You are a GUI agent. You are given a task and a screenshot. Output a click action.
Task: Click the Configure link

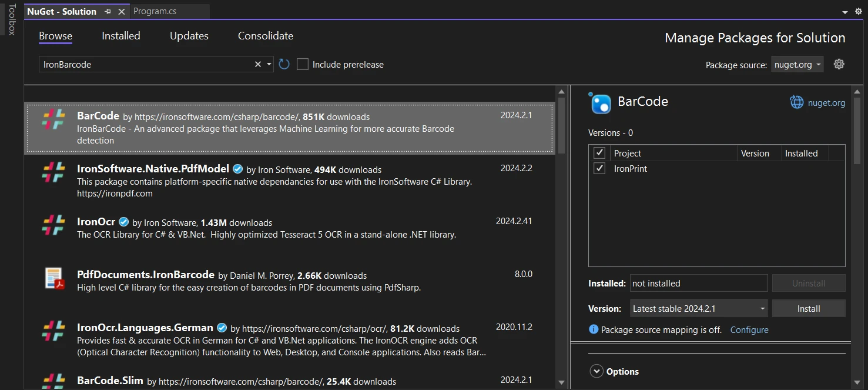[749, 330]
